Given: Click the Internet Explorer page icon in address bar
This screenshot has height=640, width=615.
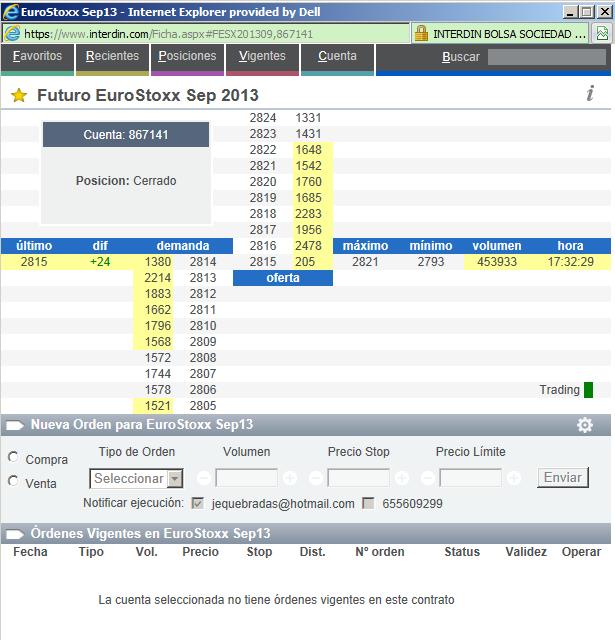Looking at the screenshot, I should click(x=12, y=33).
